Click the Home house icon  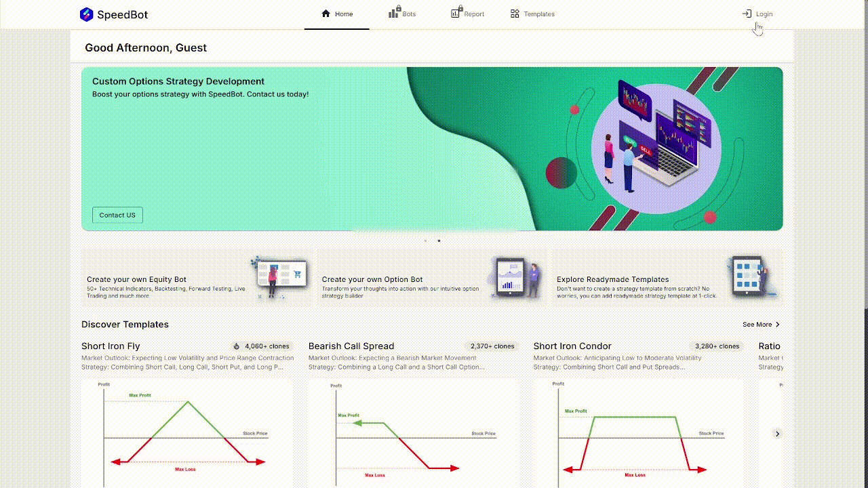pyautogui.click(x=326, y=14)
